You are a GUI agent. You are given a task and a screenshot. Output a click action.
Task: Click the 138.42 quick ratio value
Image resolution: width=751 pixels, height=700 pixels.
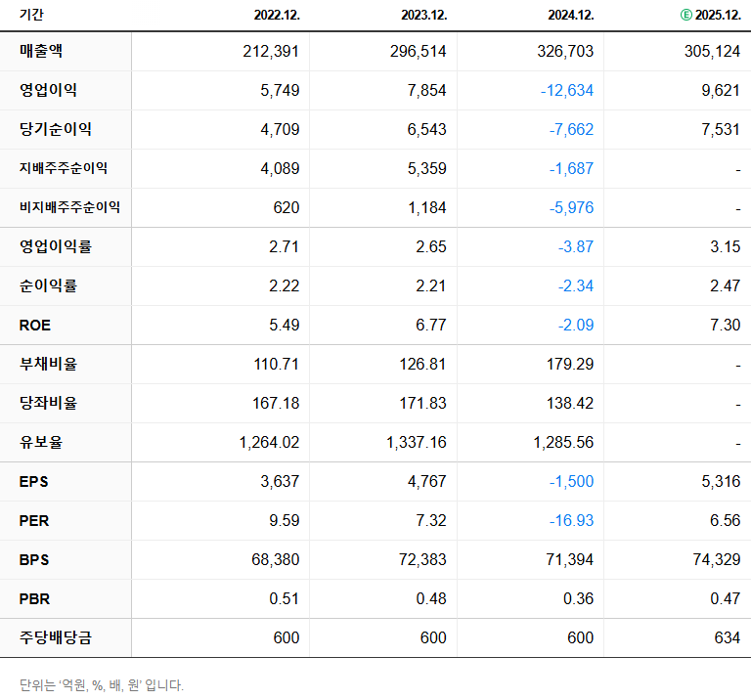[570, 403]
